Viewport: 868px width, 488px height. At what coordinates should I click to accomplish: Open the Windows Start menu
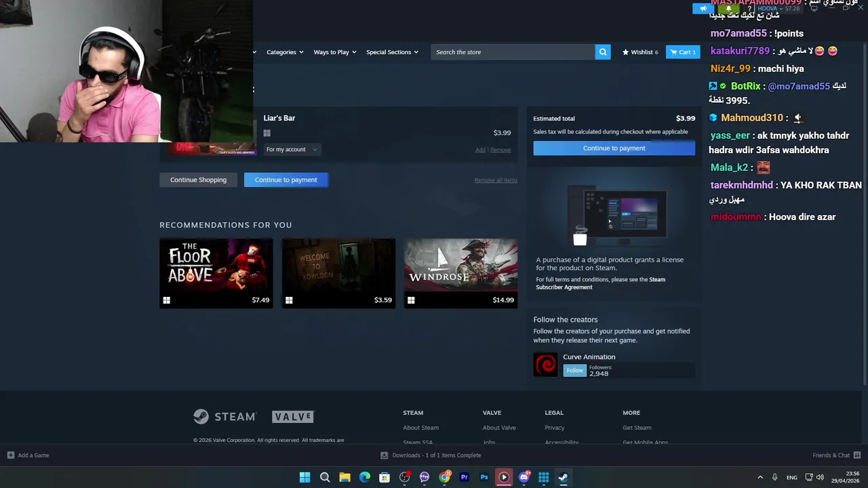[x=305, y=477]
